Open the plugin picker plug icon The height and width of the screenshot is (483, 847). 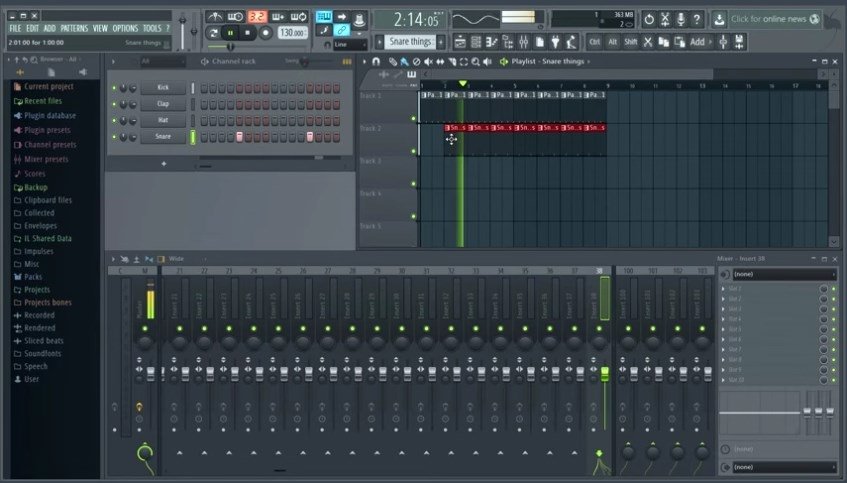click(x=555, y=42)
